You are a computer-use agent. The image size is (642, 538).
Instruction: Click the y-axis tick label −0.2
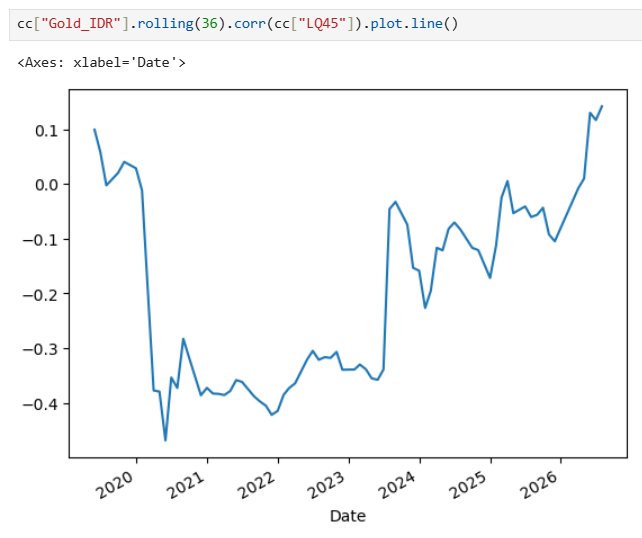[41, 295]
